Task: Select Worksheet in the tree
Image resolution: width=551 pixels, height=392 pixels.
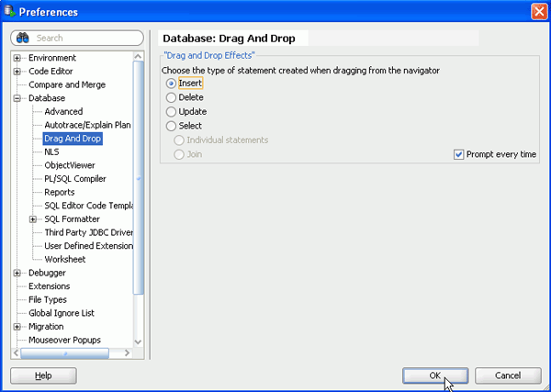Action: point(65,260)
